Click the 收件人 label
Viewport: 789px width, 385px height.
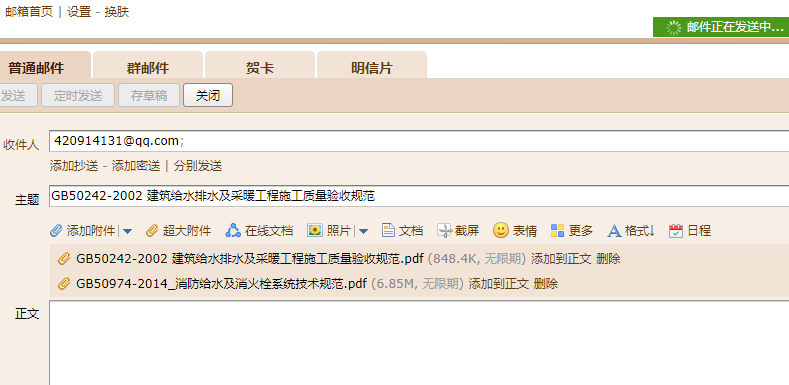(x=21, y=145)
